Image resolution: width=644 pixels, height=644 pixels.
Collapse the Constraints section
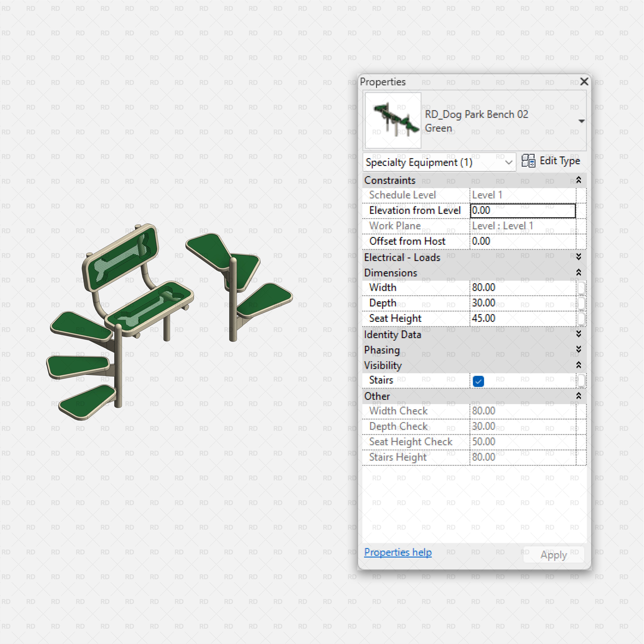579,180
